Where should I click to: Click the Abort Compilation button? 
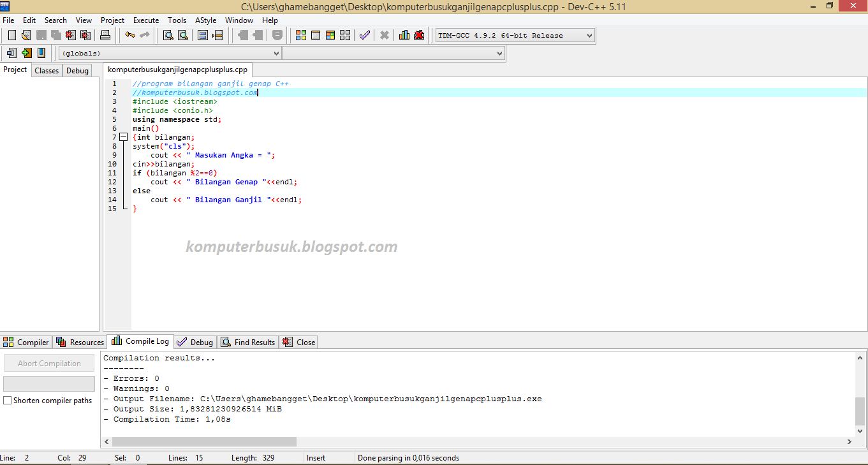pyautogui.click(x=49, y=364)
